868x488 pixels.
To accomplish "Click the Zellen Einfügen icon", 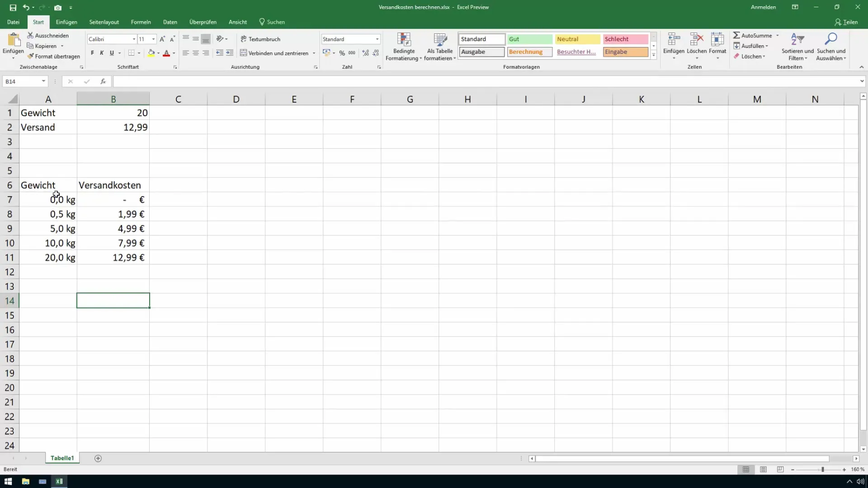I will pyautogui.click(x=674, y=40).
